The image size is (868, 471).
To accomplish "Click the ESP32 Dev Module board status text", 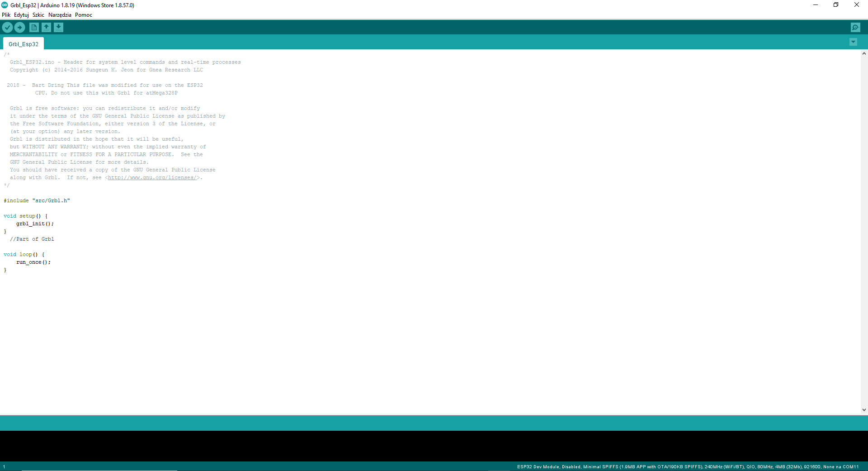I will pyautogui.click(x=688, y=467).
